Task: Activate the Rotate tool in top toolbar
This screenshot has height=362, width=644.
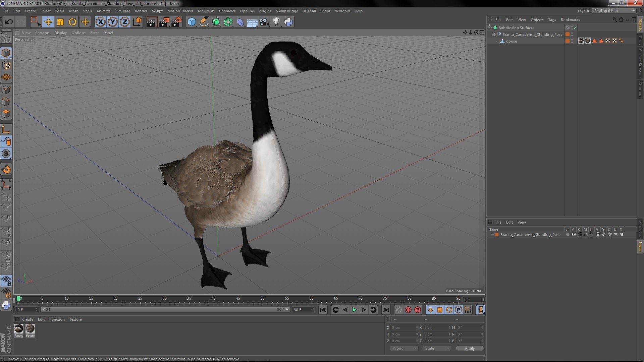Action: pos(72,22)
